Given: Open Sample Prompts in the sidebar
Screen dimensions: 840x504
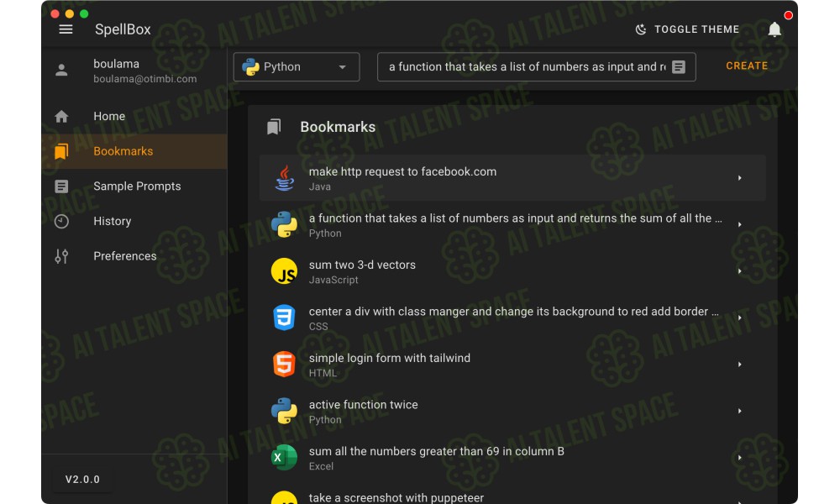Looking at the screenshot, I should pyautogui.click(x=134, y=186).
